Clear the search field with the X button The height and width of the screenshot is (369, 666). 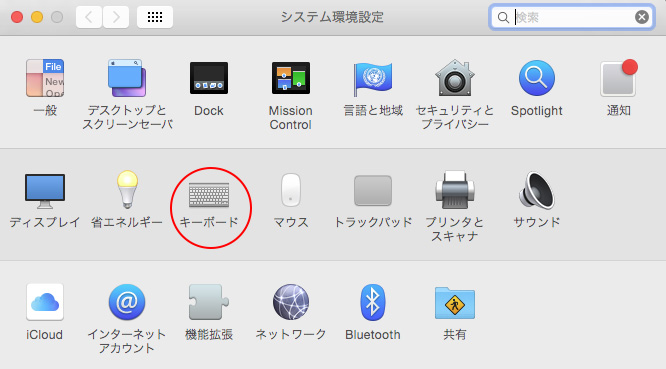(x=641, y=17)
